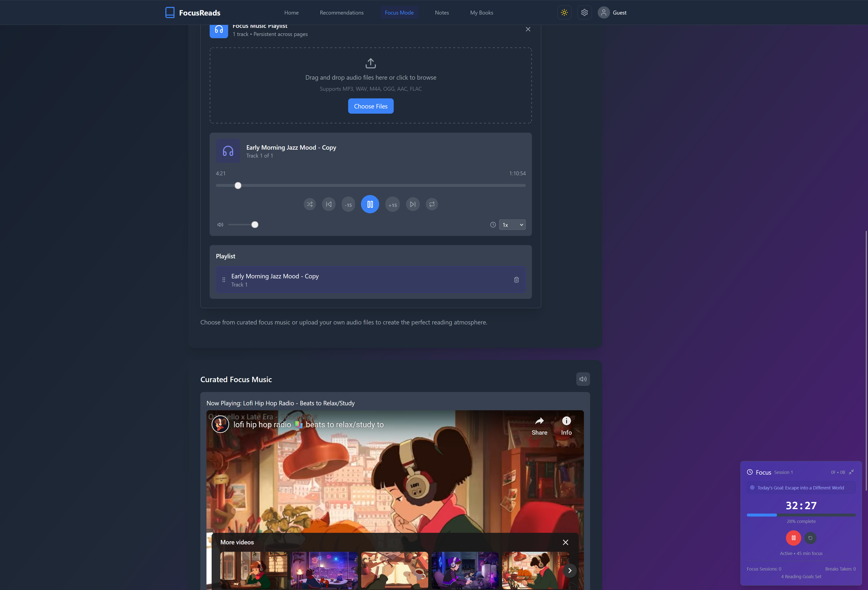Show next videos in More videos carousel

tap(570, 570)
